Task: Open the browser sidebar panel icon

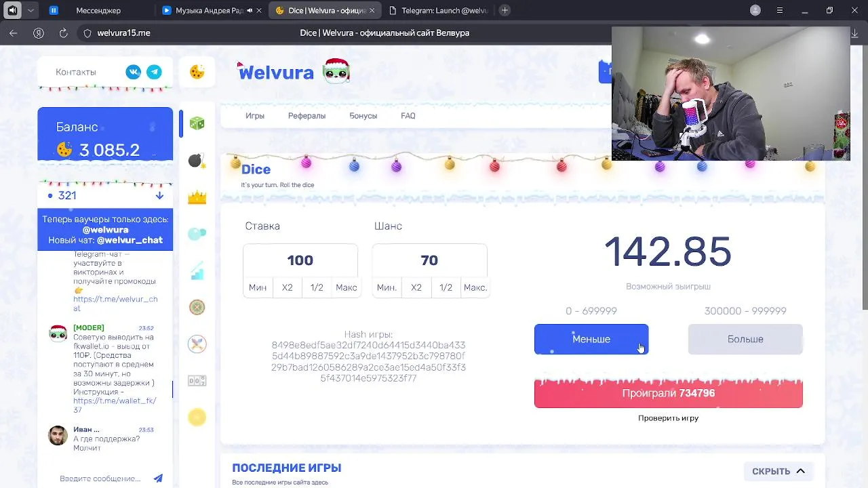Action: (x=12, y=10)
